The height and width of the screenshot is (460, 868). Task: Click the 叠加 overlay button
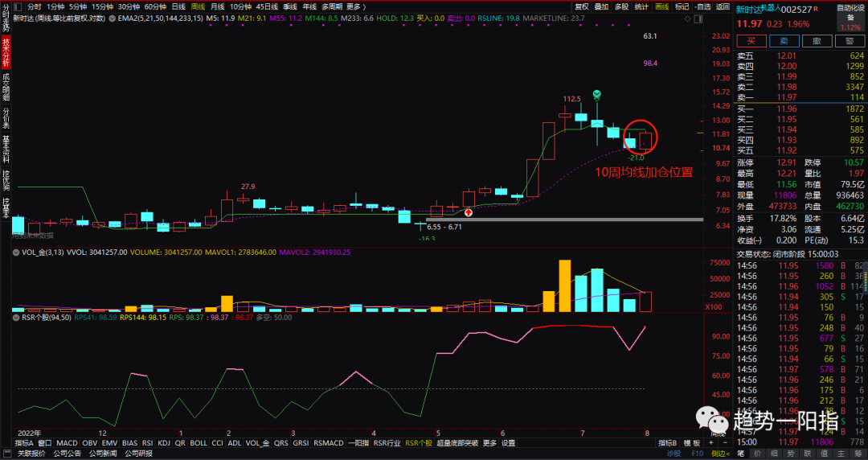coord(602,6)
